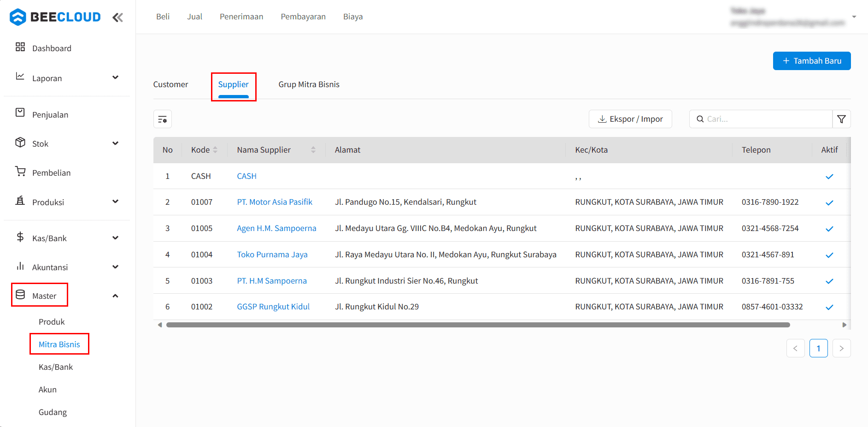The height and width of the screenshot is (427, 868).
Task: Expand the Laporan menu chevron
Action: (x=116, y=77)
